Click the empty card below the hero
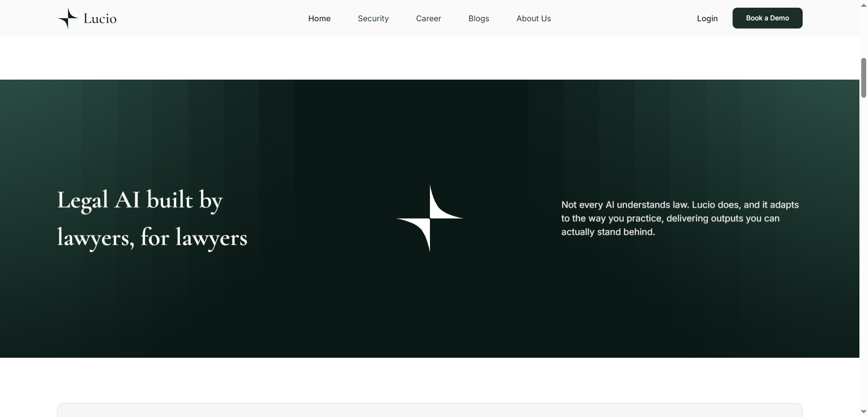 click(x=429, y=411)
